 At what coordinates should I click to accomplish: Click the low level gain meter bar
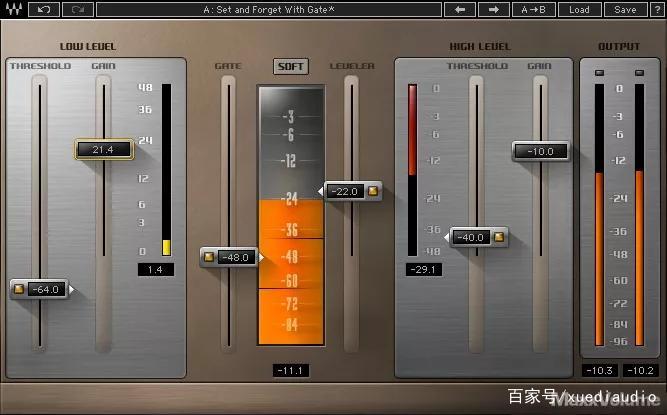click(x=166, y=170)
